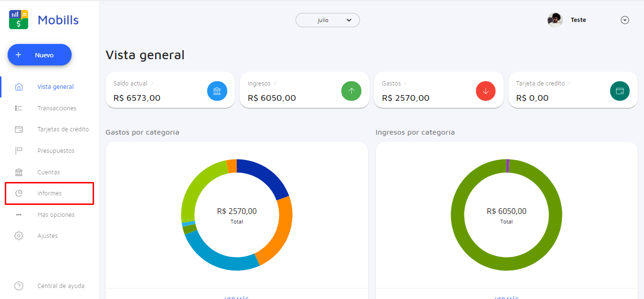Image resolution: width=644 pixels, height=299 pixels.
Task: Open the Saldo actual card link
Action: (x=131, y=84)
